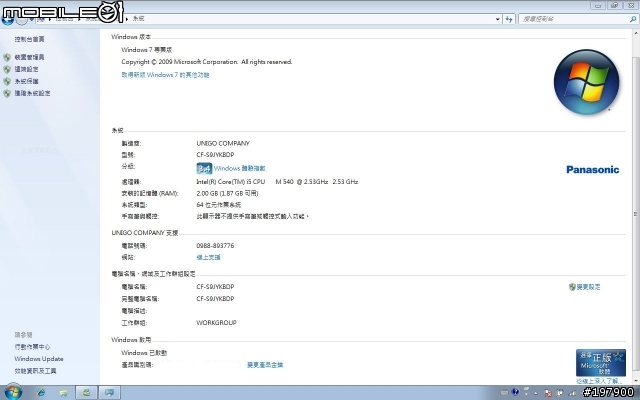Image resolution: width=640 pixels, height=400 pixels.
Task: Click the UNIGO COMPANY manufacturer value
Action: pos(223,143)
